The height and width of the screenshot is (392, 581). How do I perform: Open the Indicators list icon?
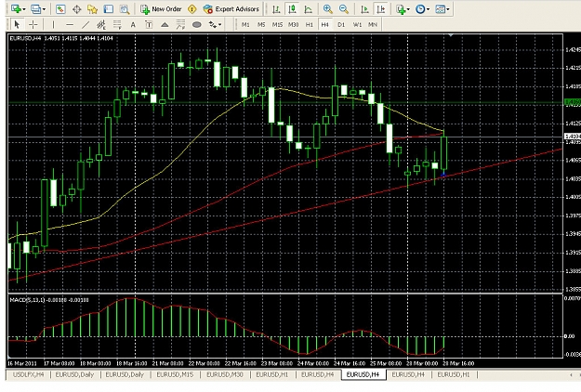(x=401, y=9)
